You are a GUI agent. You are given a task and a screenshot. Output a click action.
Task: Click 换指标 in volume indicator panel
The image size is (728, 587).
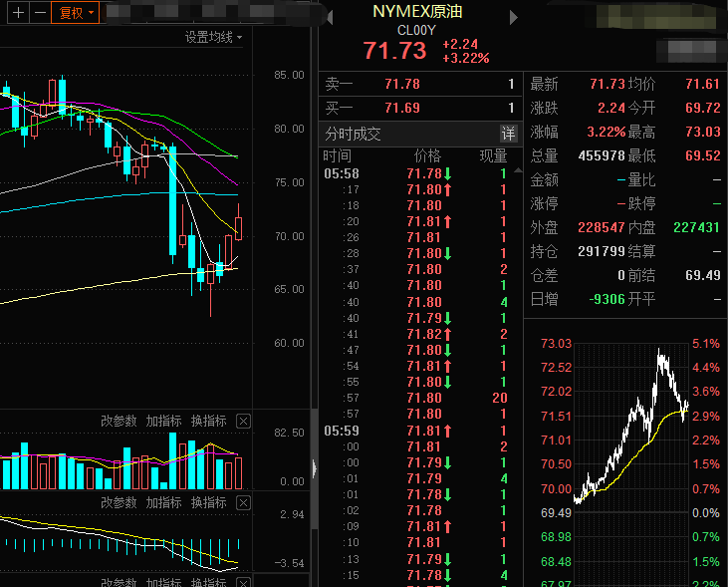tap(209, 422)
